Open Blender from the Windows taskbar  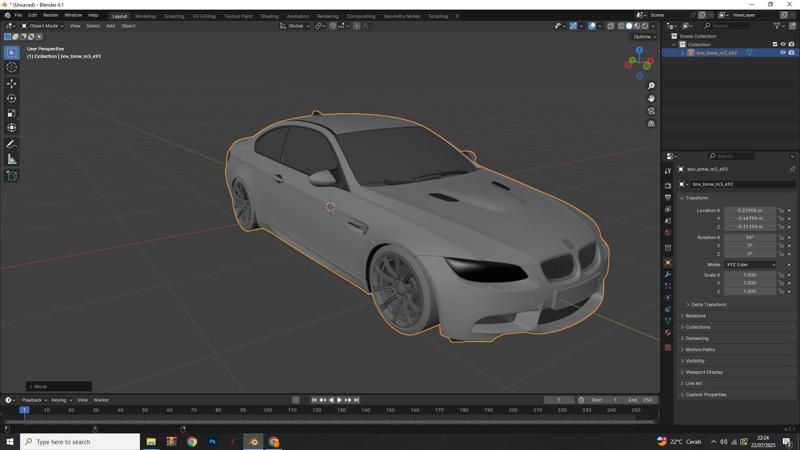click(x=253, y=441)
